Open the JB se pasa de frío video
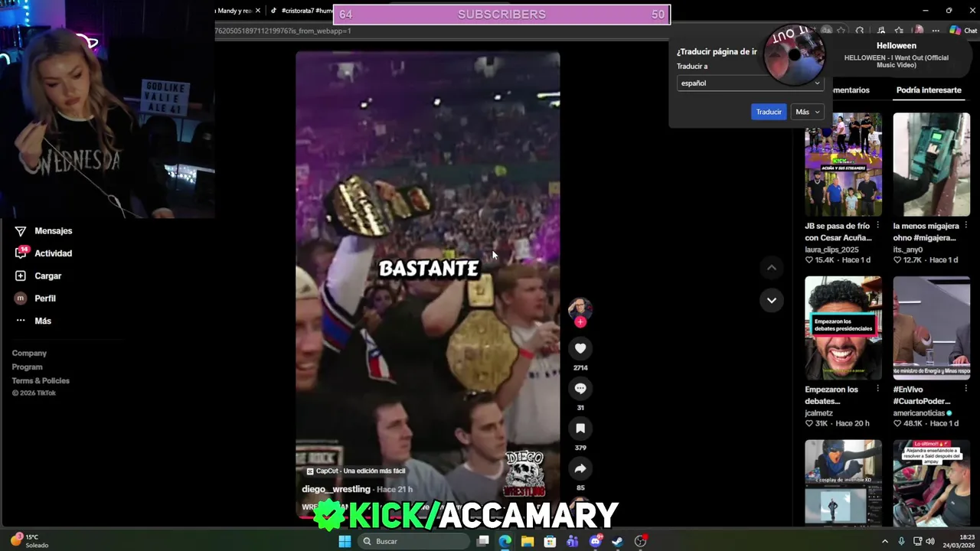The height and width of the screenshot is (551, 980). point(843,165)
